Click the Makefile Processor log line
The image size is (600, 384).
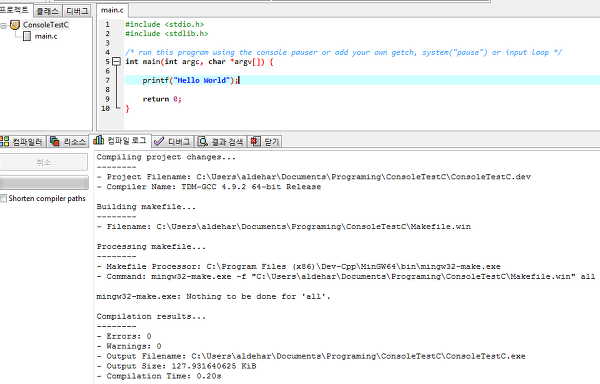[298, 266]
